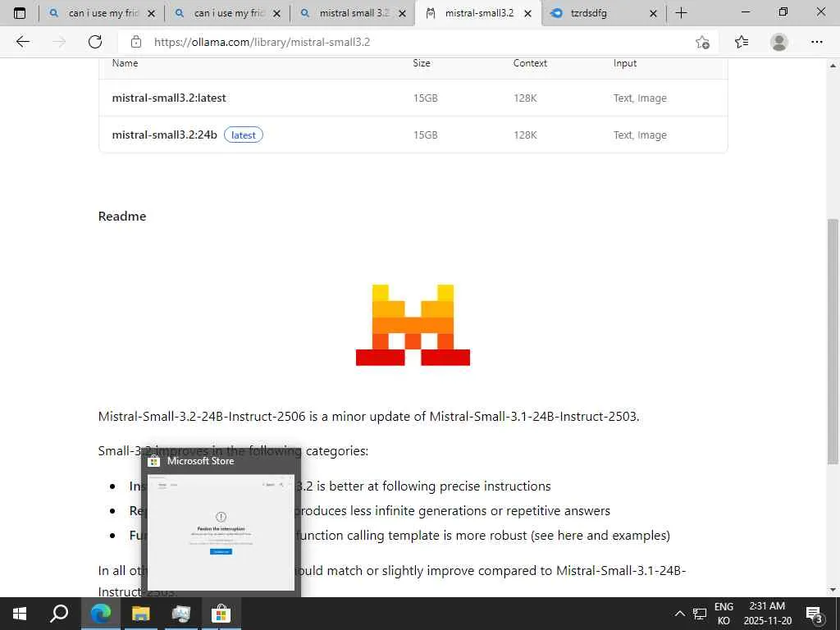This screenshot has height=630, width=840.
Task: Click the 'Size' column header
Action: [422, 63]
